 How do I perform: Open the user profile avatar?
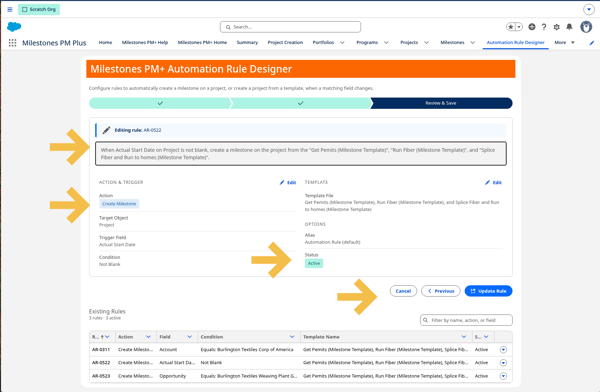[x=586, y=27]
